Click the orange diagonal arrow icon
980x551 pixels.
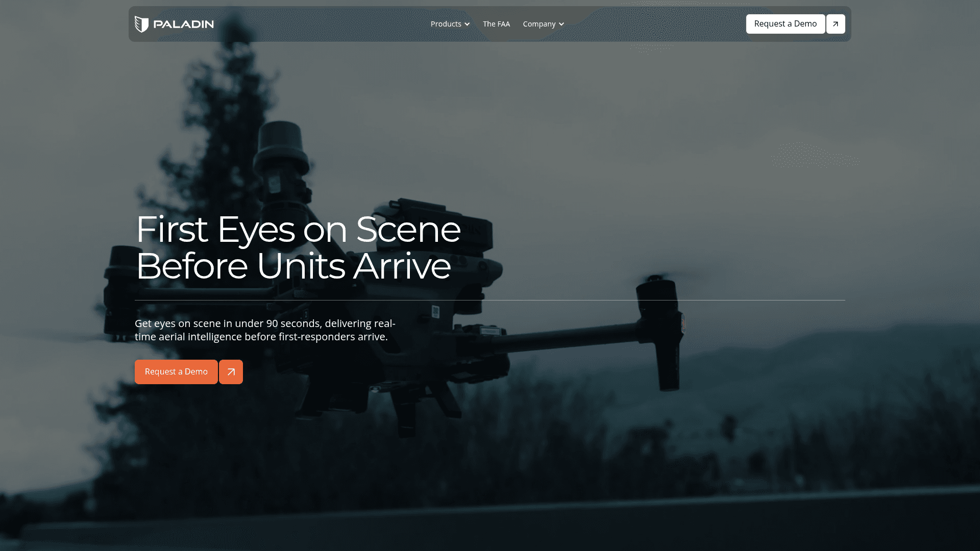[x=231, y=372]
